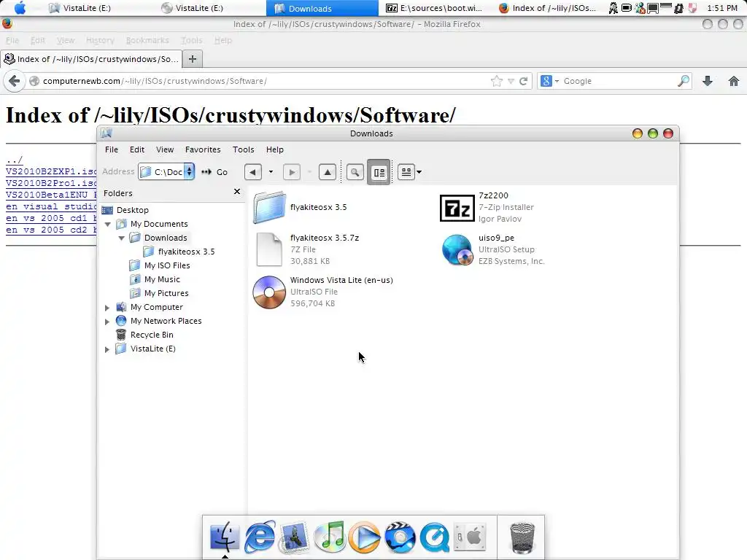Click the Views toolbar button

pyautogui.click(x=406, y=172)
